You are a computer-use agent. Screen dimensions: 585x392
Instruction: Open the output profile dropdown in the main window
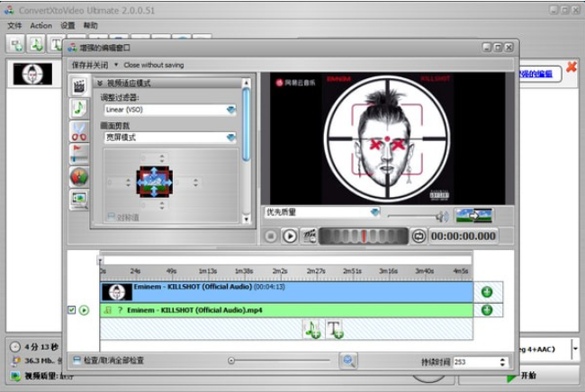pos(575,349)
